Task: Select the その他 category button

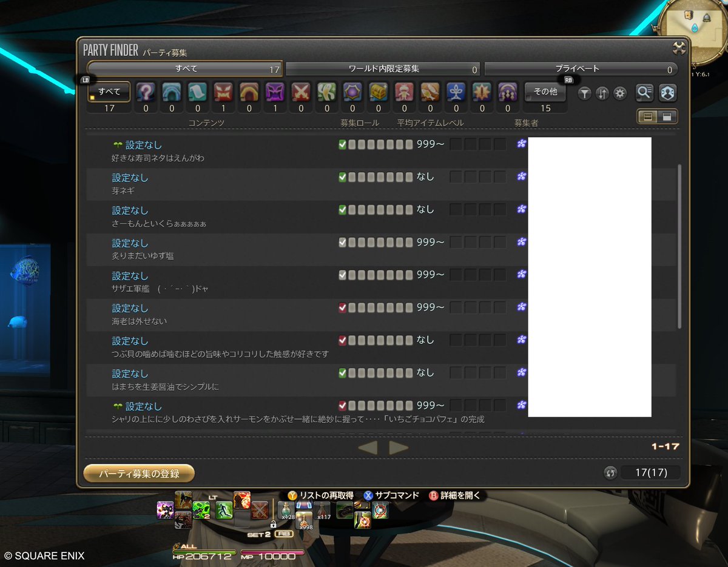Action: (545, 92)
